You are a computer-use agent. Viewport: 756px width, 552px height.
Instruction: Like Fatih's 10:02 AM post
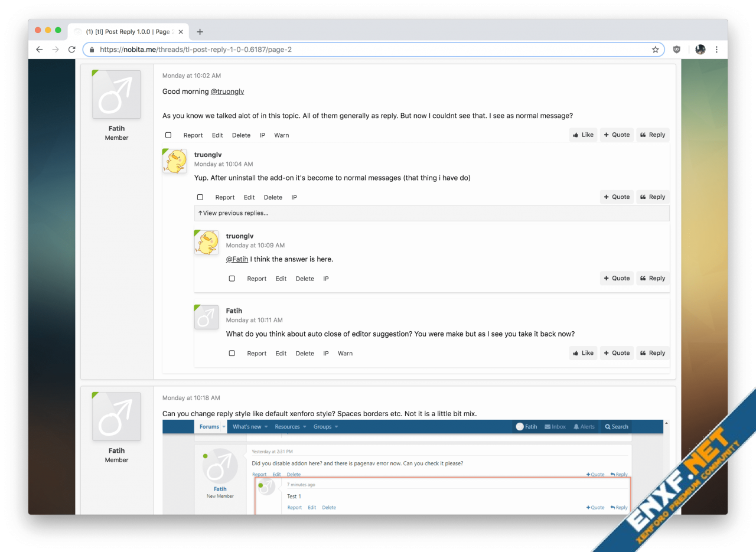coord(583,135)
